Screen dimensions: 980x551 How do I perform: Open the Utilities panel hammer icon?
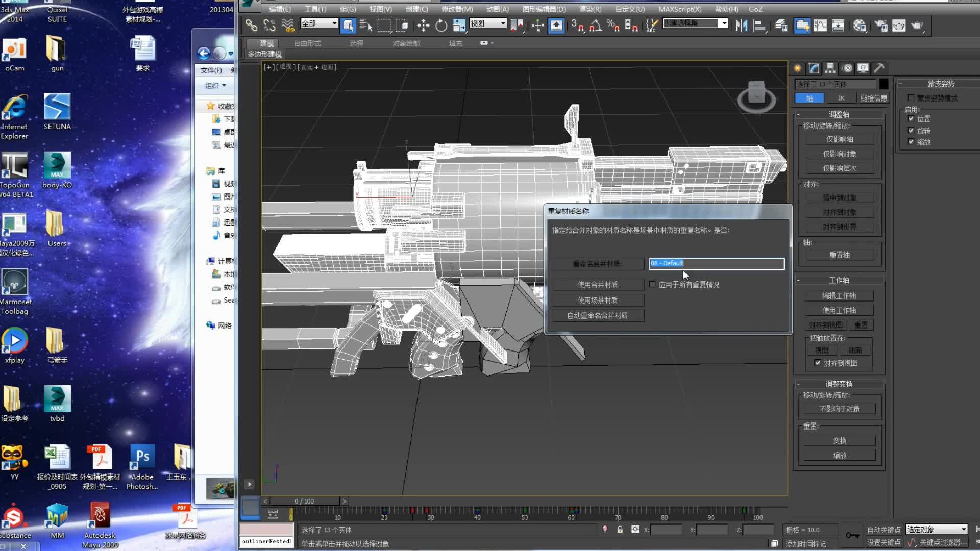(879, 68)
